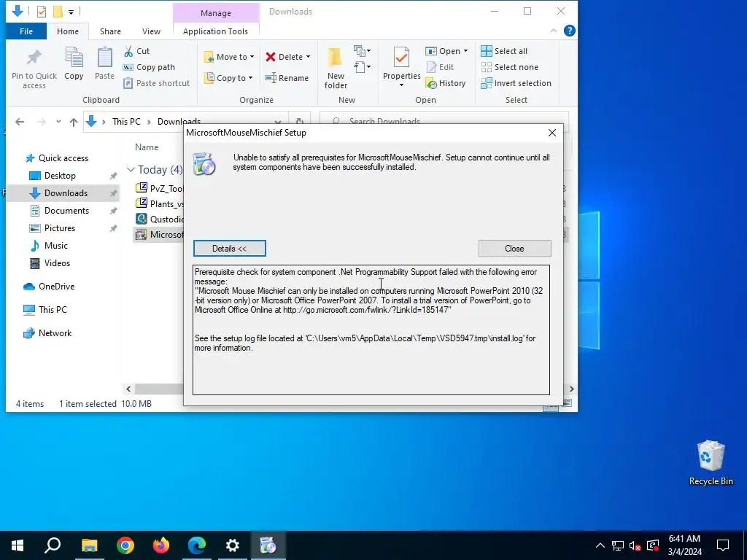Click the Name column header
Image resolution: width=747 pixels, height=560 pixels.
click(x=146, y=147)
